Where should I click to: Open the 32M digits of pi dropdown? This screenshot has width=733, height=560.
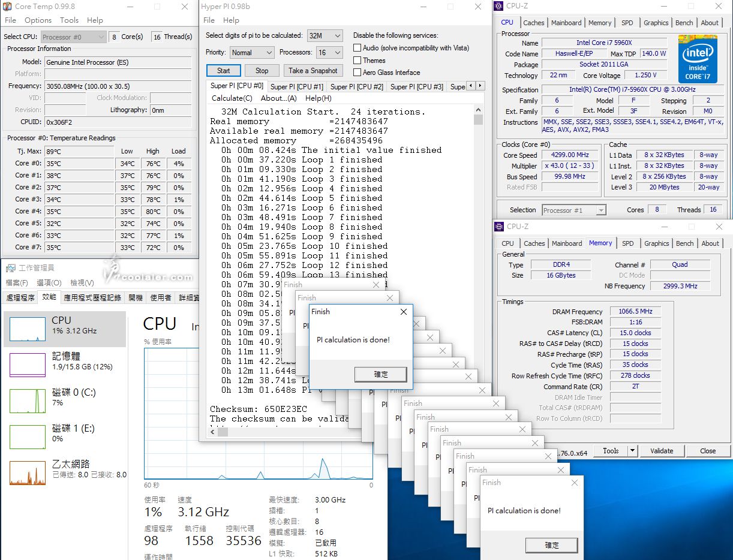point(325,36)
